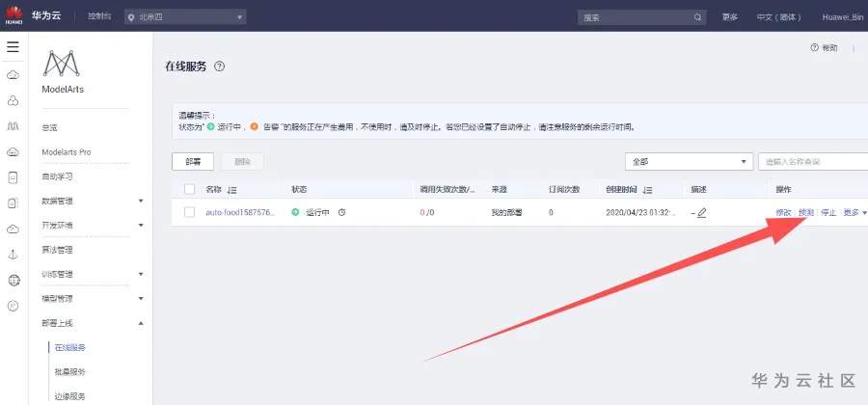Click the 帮助 help icon

(x=814, y=48)
